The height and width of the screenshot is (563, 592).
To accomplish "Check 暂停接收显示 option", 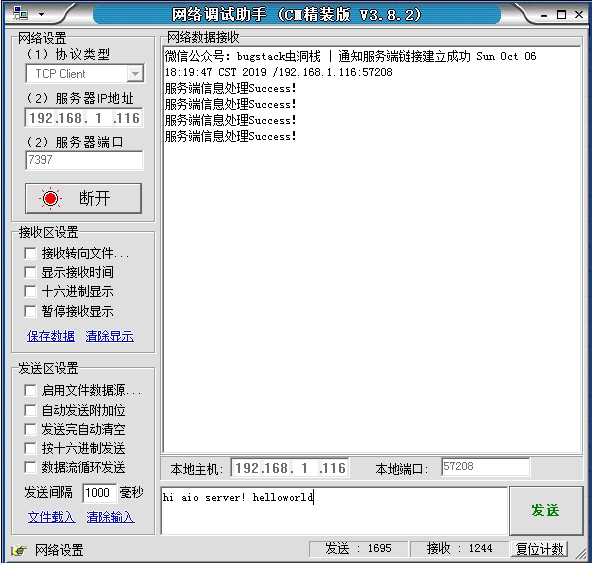I will click(x=30, y=311).
